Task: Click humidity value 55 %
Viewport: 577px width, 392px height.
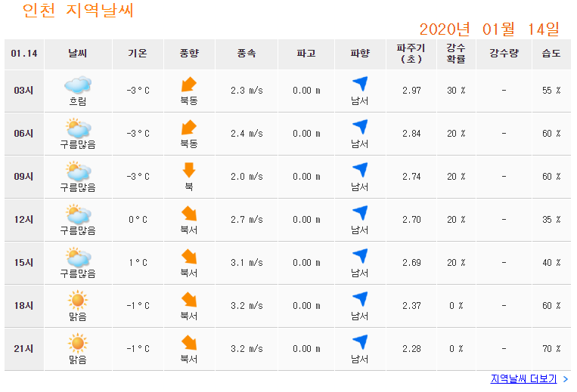Action: point(551,91)
